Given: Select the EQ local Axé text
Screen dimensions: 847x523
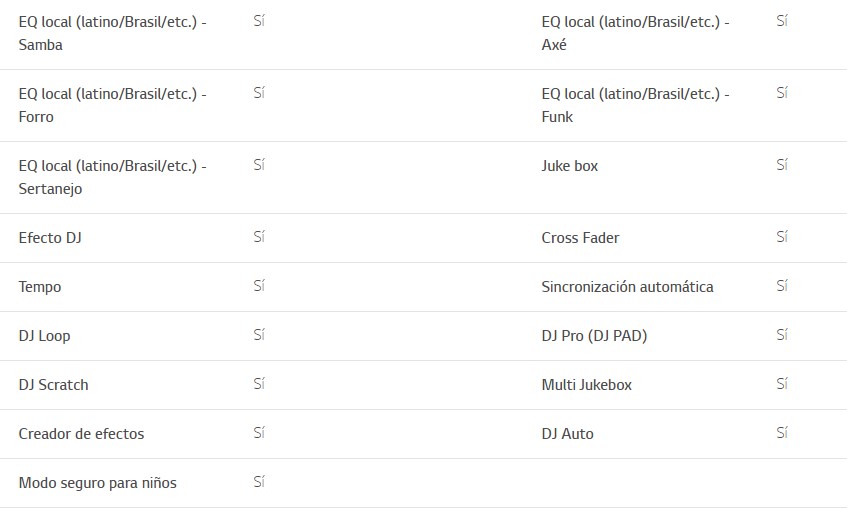Looking at the screenshot, I should 635,33.
